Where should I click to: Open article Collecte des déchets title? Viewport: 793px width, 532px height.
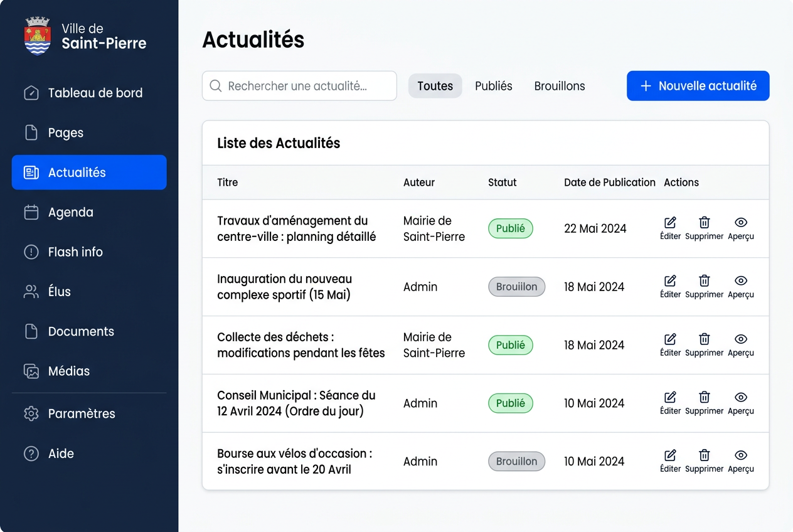301,345
